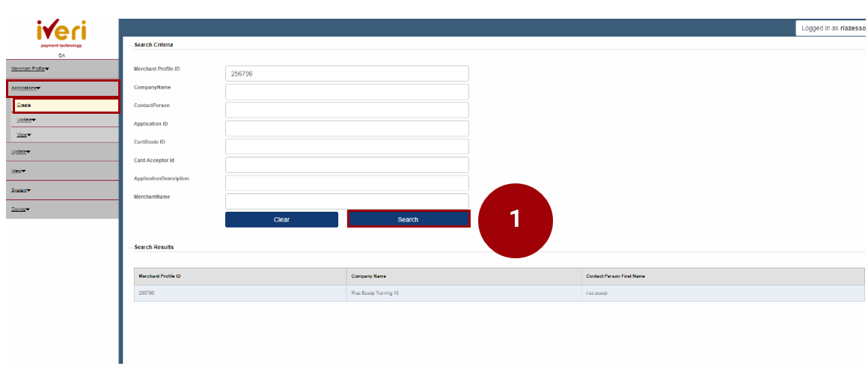
Task: Open the Device menu
Action: tap(20, 209)
